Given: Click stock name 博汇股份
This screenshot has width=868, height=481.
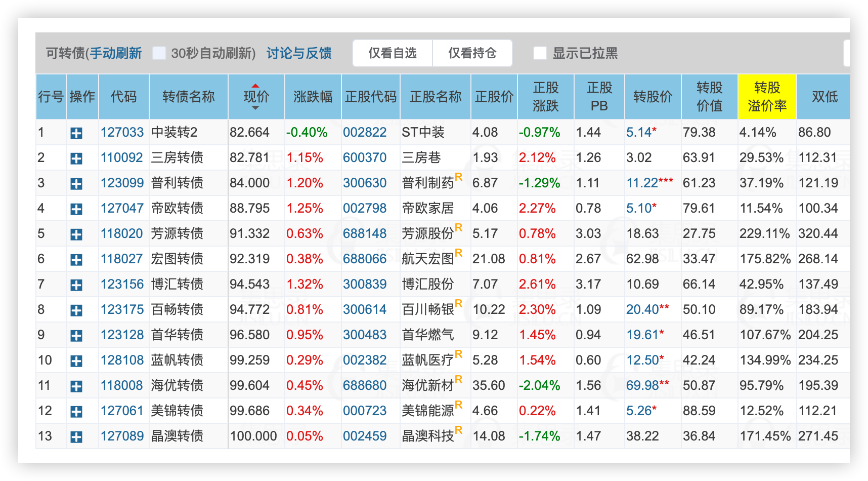Looking at the screenshot, I should point(428,285).
